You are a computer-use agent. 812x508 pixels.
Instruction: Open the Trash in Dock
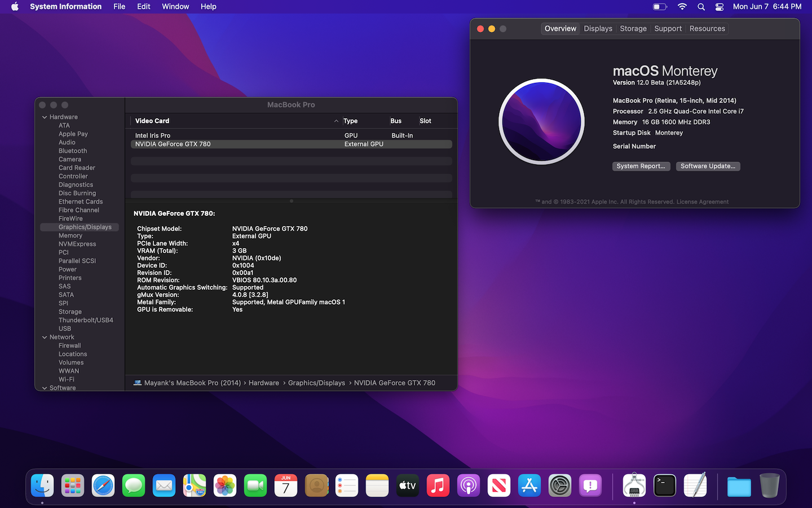pyautogui.click(x=770, y=485)
